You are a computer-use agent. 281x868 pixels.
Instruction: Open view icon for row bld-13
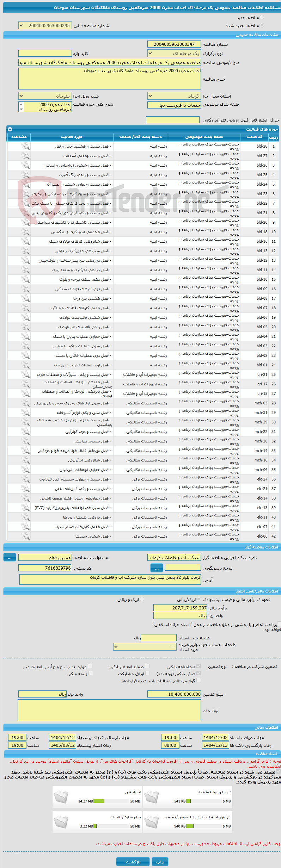25,251
